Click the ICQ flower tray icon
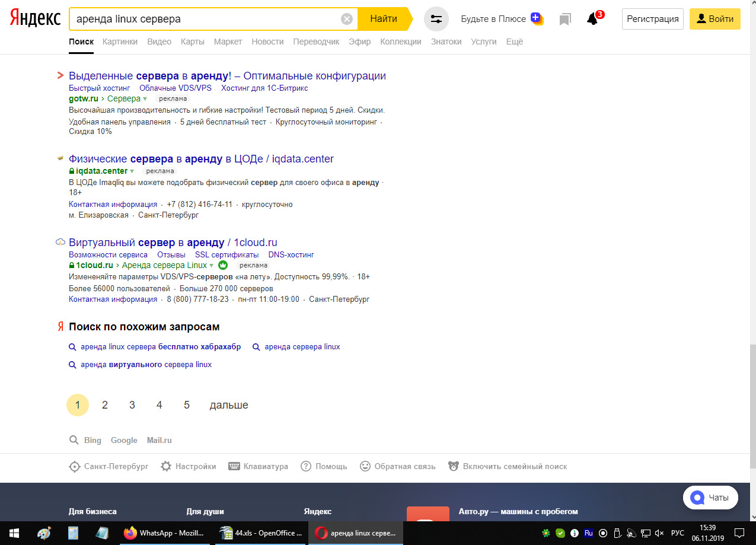Viewport: 756px width, 545px height. point(546,533)
